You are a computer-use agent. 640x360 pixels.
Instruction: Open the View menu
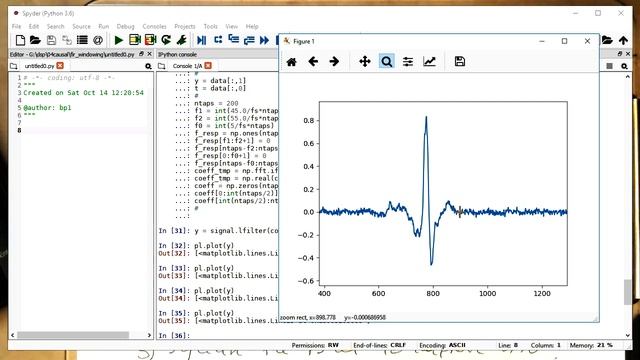coord(231,26)
